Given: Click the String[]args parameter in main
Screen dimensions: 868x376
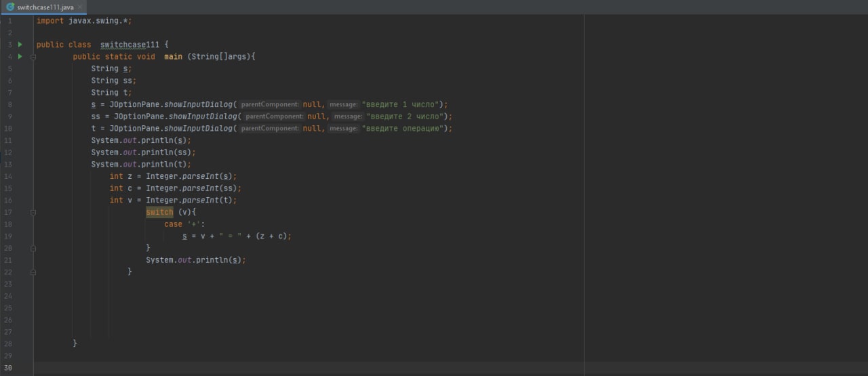Looking at the screenshot, I should (221, 57).
